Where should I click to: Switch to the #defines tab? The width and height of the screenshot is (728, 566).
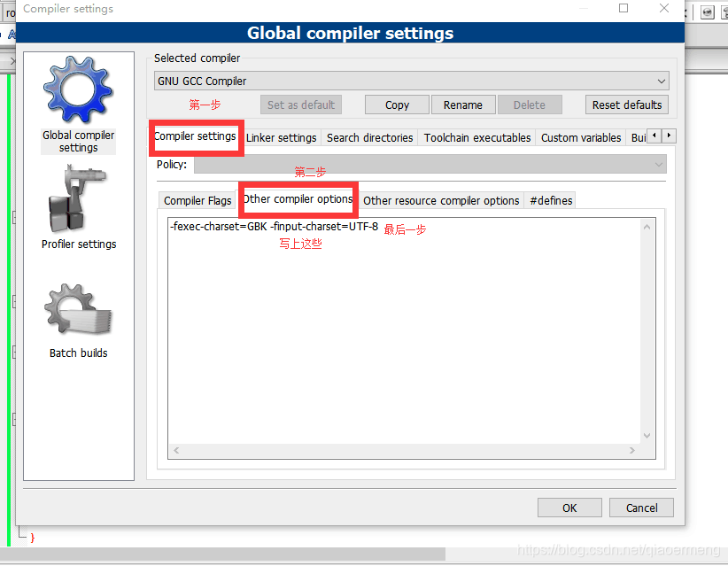pyautogui.click(x=549, y=201)
